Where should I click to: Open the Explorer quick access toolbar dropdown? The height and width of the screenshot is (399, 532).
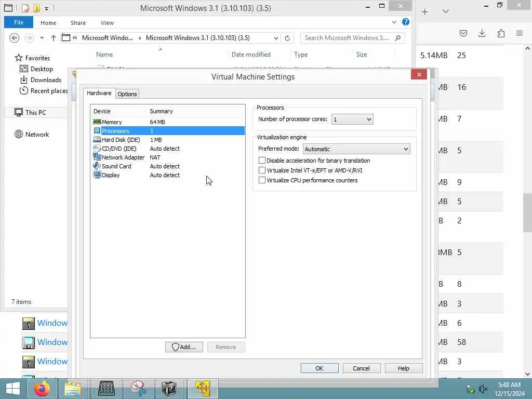tap(46, 8)
